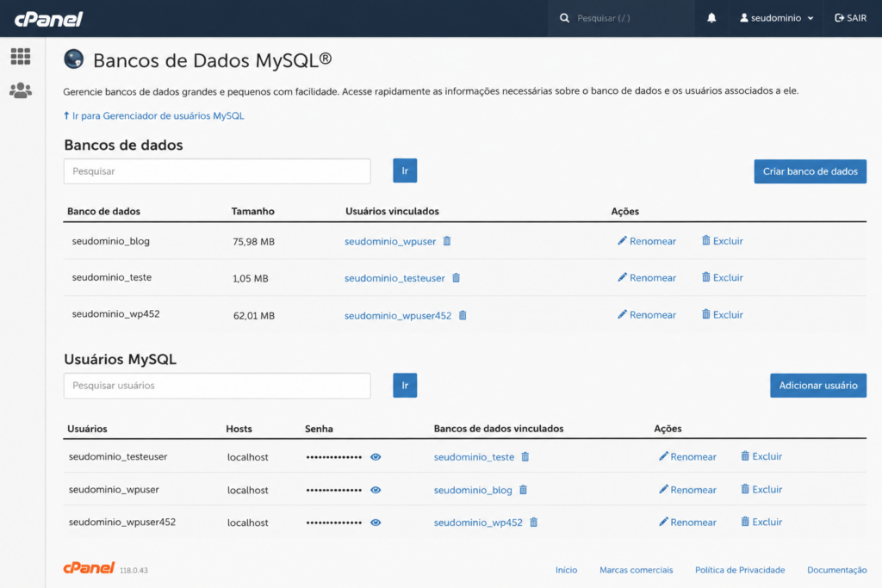Click Hosts column header

point(239,429)
